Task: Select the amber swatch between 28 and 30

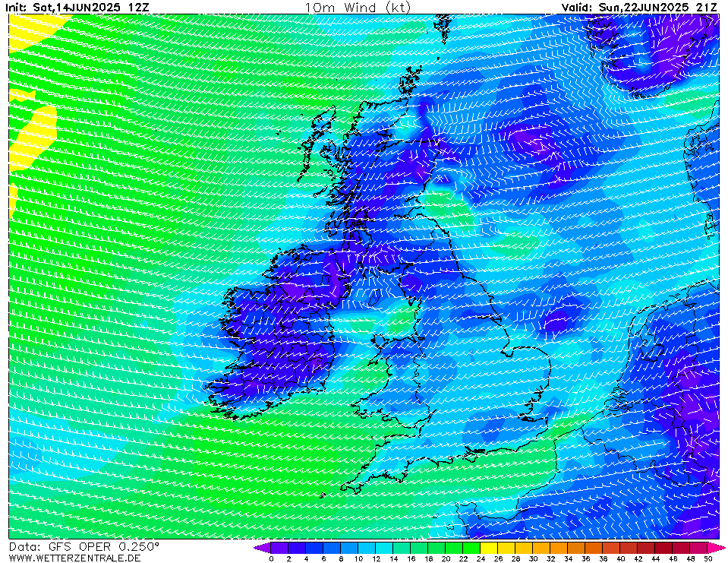Action: [x=524, y=548]
